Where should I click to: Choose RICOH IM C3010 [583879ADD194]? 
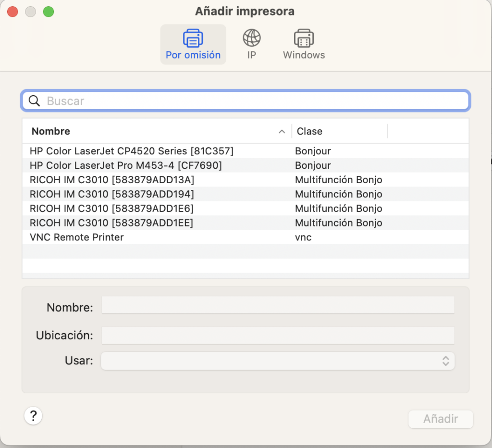(x=112, y=194)
